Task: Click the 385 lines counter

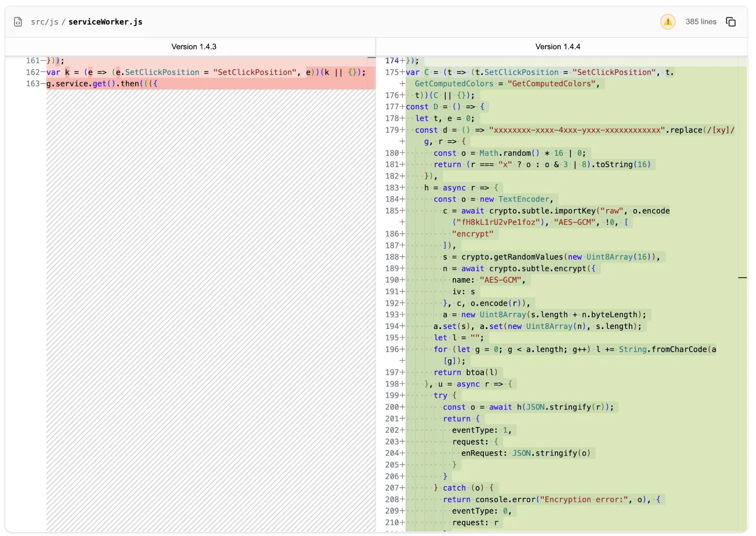Action: 701,22
